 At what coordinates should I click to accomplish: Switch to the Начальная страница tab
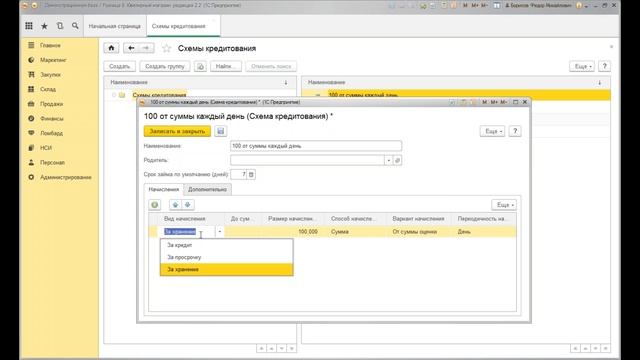(115, 26)
